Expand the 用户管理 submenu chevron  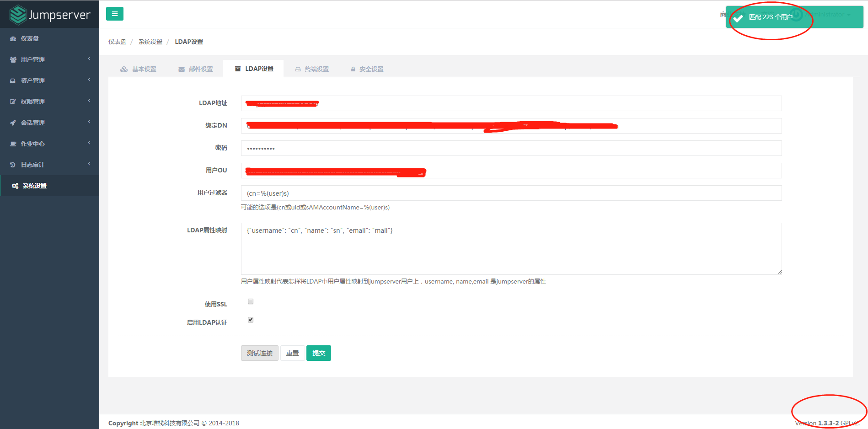pos(89,59)
